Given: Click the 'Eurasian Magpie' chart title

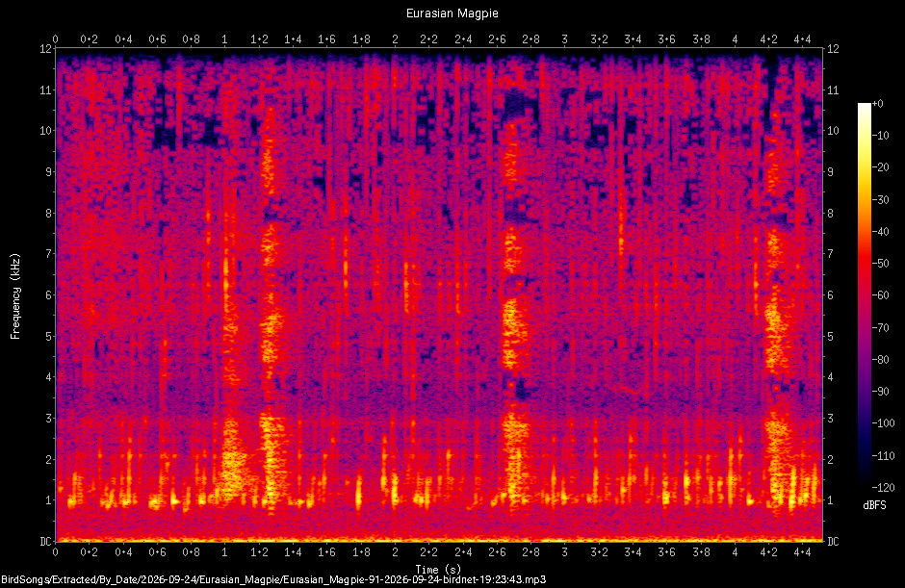Looking at the screenshot, I should tap(452, 13).
